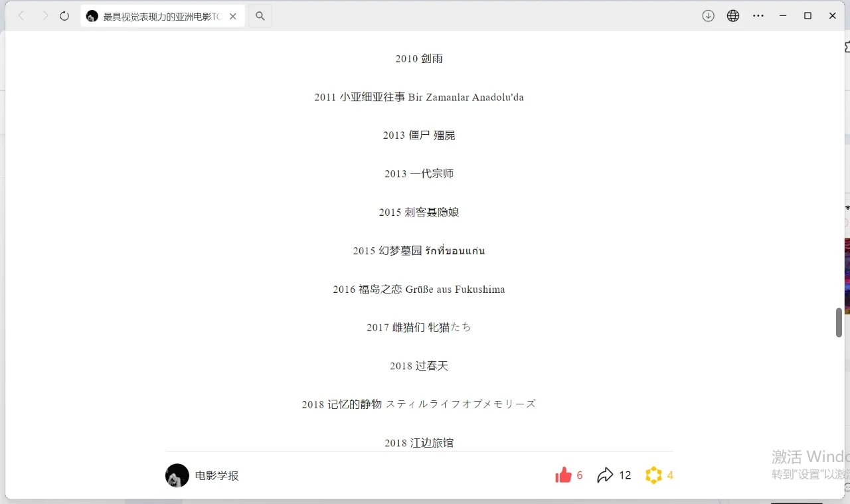Image resolution: width=850 pixels, height=504 pixels.
Task: Start a tab search with the magnifier icon
Action: (259, 16)
